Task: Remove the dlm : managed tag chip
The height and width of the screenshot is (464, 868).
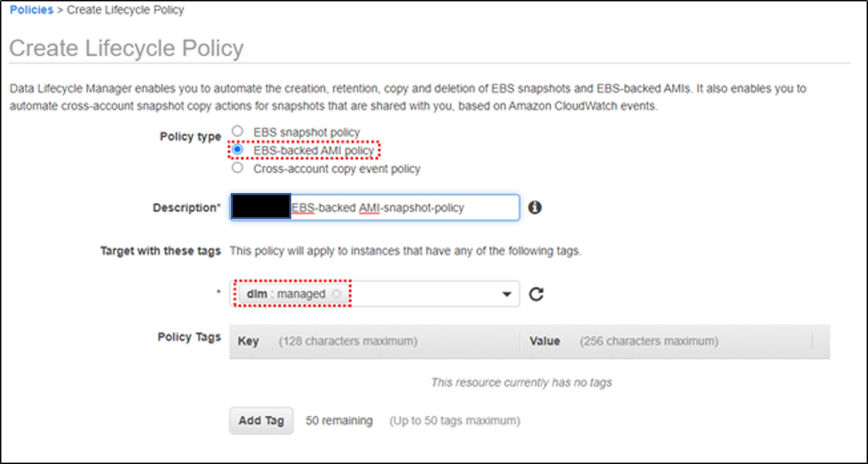Action: pyautogui.click(x=337, y=294)
